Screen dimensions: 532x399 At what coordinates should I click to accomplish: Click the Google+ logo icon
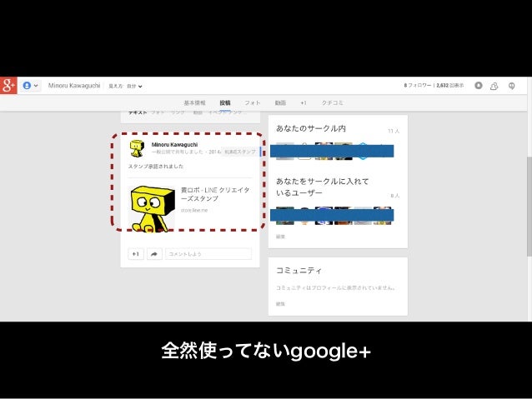click(x=8, y=86)
